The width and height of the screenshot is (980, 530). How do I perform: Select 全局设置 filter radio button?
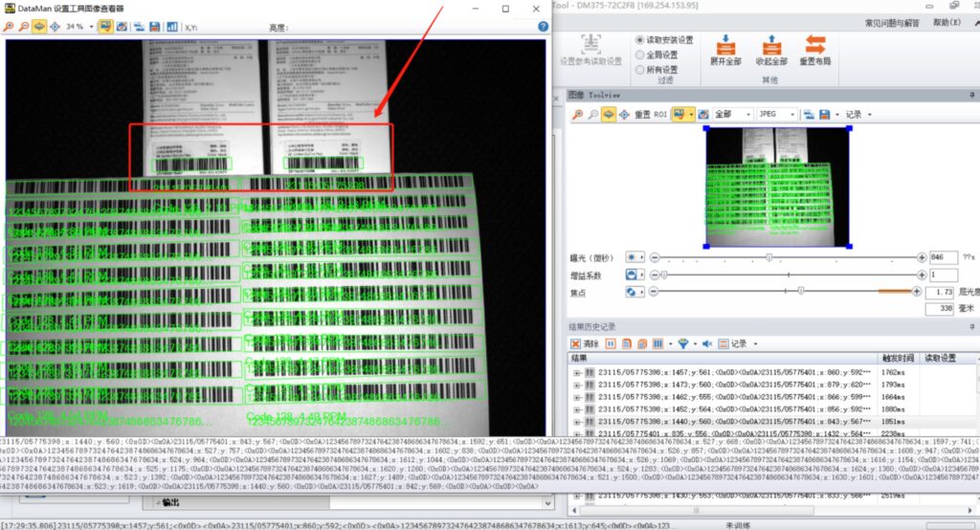[639, 55]
